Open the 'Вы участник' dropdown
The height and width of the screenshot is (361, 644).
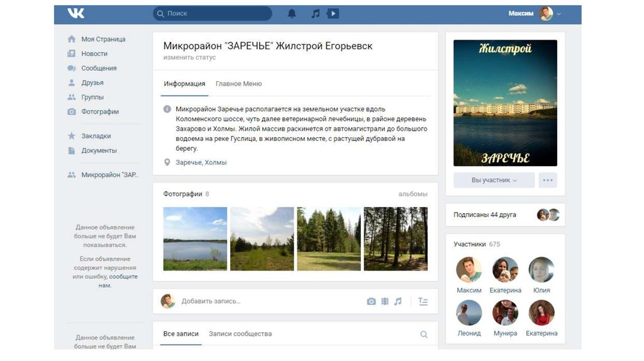(494, 180)
